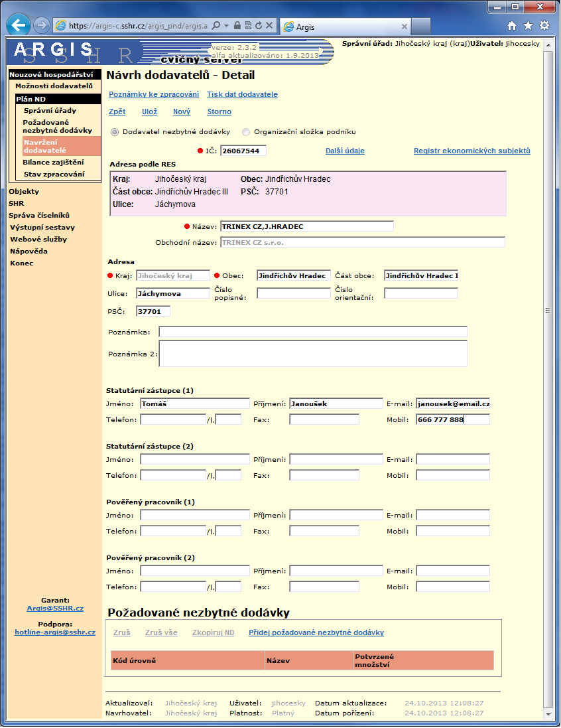Image resolution: width=561 pixels, height=728 pixels.
Task: Click the Poznámka 2 text area
Action: coord(313,354)
